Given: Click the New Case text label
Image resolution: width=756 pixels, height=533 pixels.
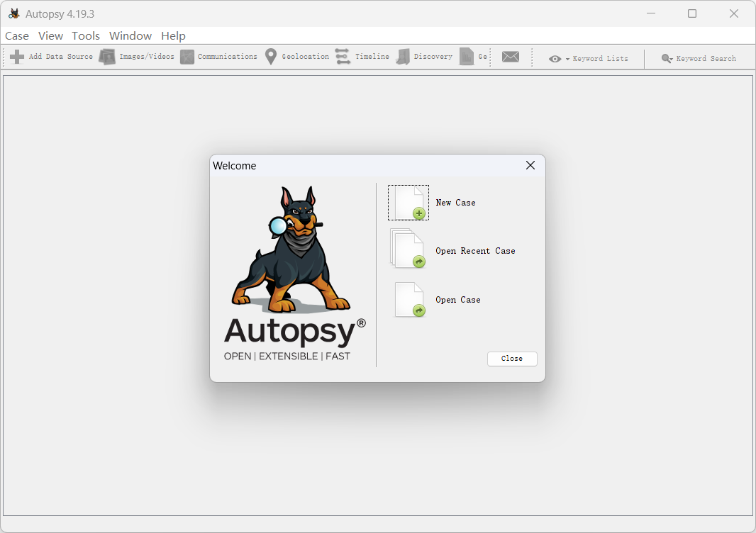Looking at the screenshot, I should (455, 203).
